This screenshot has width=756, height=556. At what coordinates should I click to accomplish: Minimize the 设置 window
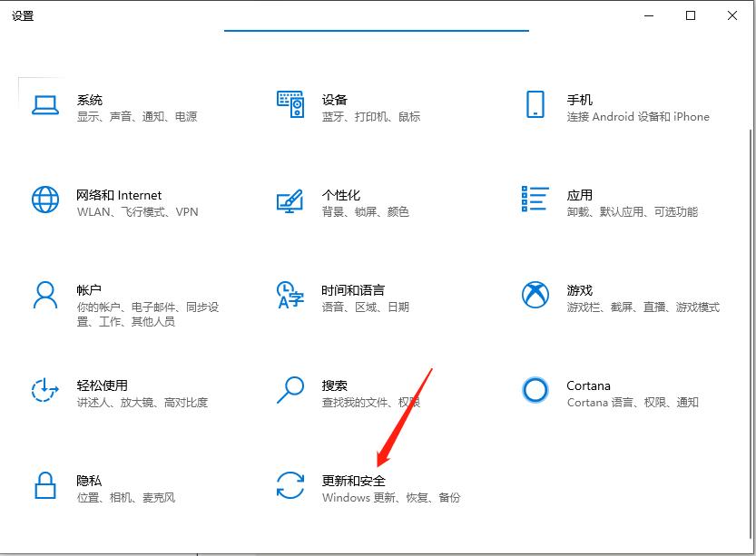(x=649, y=15)
